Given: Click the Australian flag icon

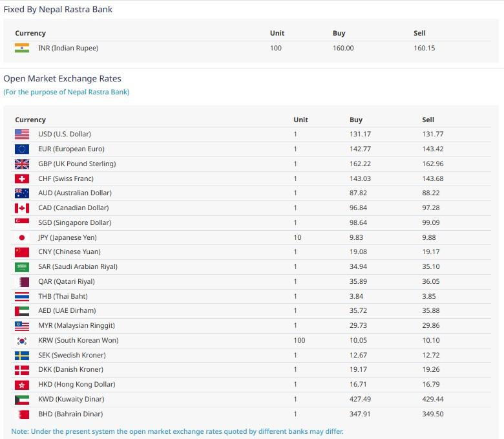Looking at the screenshot, I should [x=22, y=193].
